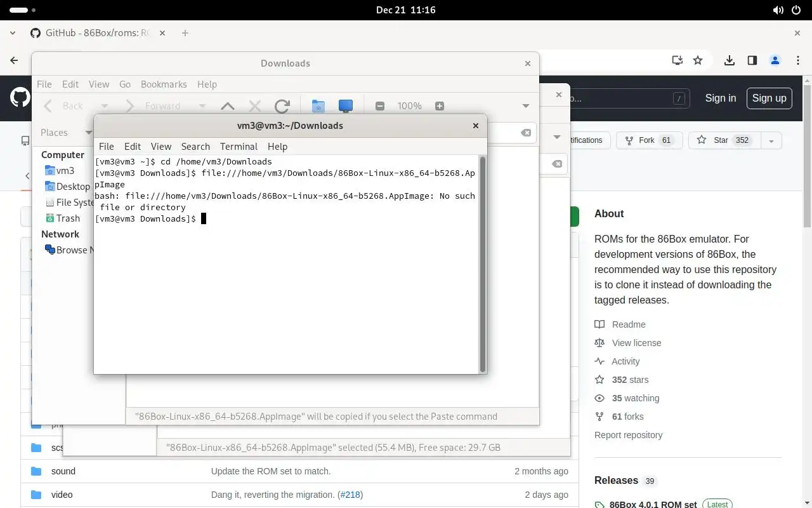
Task: Open Bookmarks menu in Downloads file manager
Action: pos(164,84)
